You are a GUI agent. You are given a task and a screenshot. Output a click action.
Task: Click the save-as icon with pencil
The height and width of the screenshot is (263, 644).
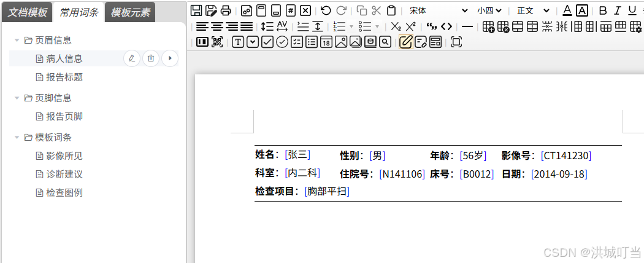click(211, 10)
